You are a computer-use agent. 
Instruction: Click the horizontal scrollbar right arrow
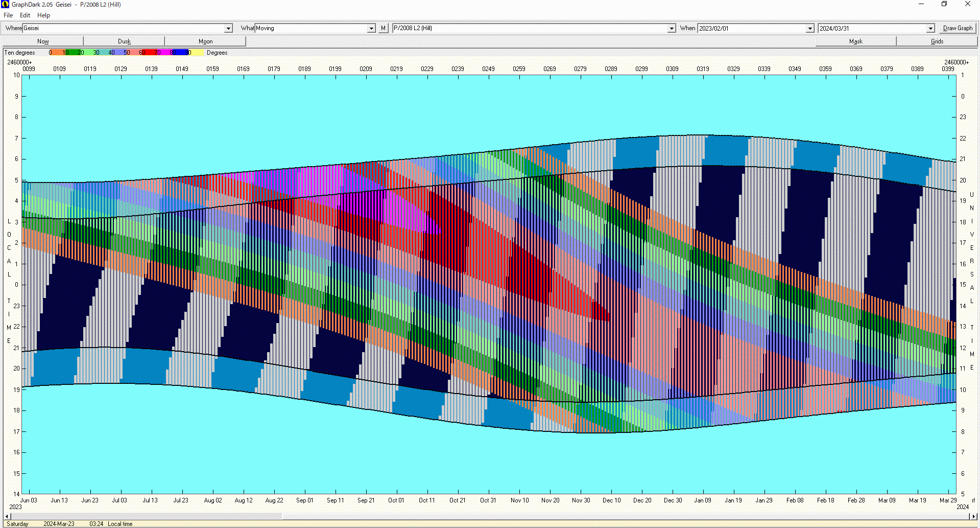(x=973, y=516)
